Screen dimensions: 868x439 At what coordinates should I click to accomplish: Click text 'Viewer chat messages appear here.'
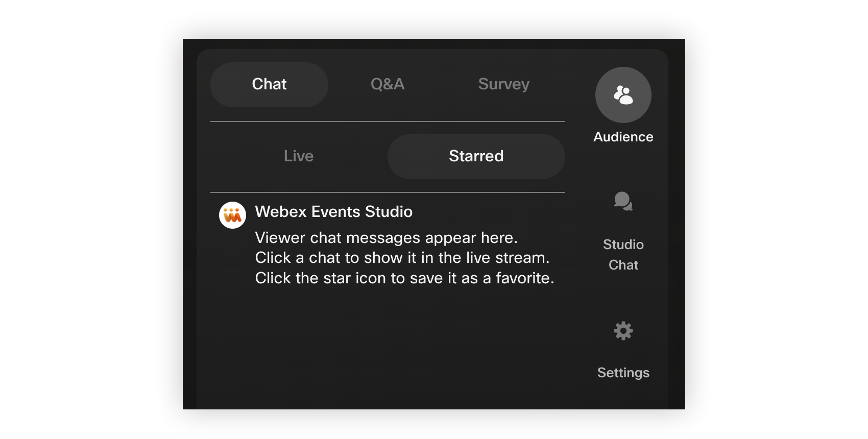coord(387,238)
